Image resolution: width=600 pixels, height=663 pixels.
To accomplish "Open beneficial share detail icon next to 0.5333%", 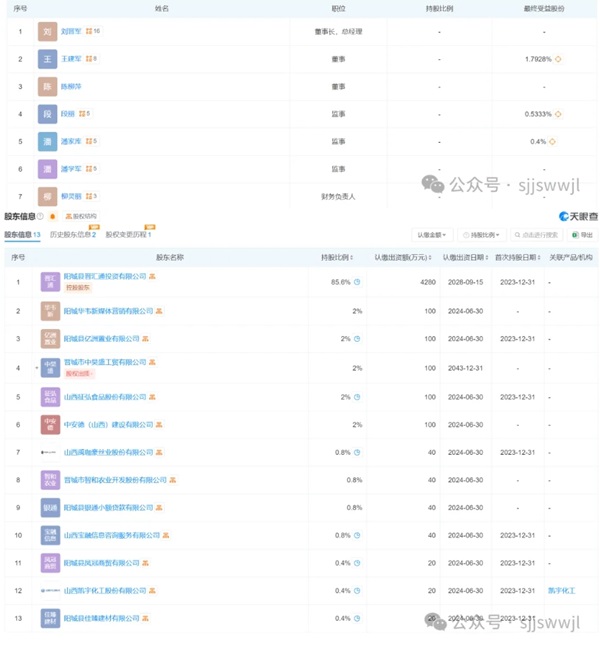I will tap(558, 114).
